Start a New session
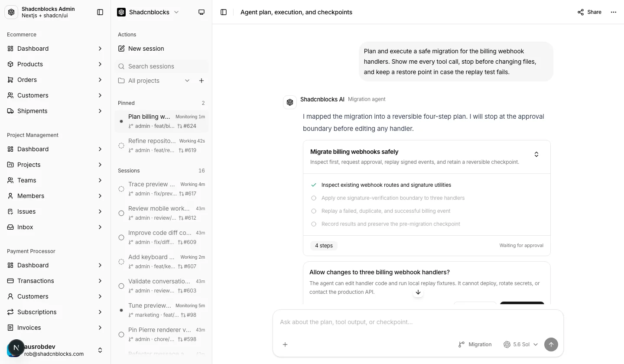The image size is (624, 364). [x=162, y=49]
